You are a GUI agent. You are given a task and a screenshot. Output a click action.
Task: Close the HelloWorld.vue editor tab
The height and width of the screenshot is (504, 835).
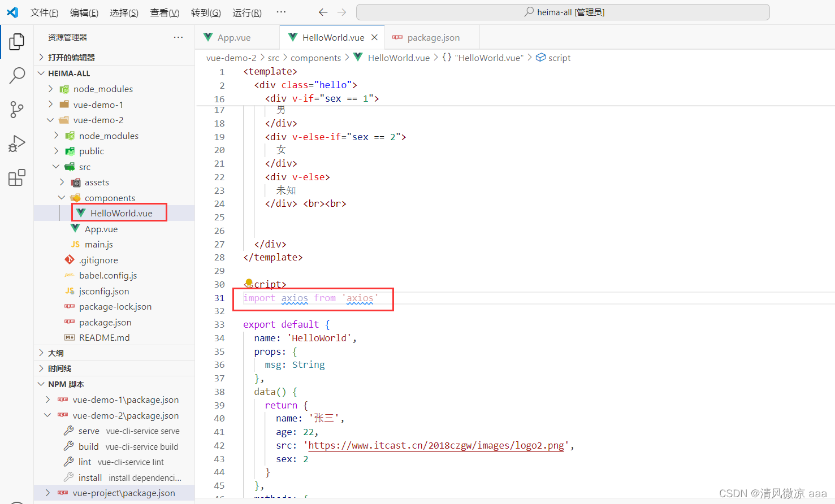pos(374,37)
